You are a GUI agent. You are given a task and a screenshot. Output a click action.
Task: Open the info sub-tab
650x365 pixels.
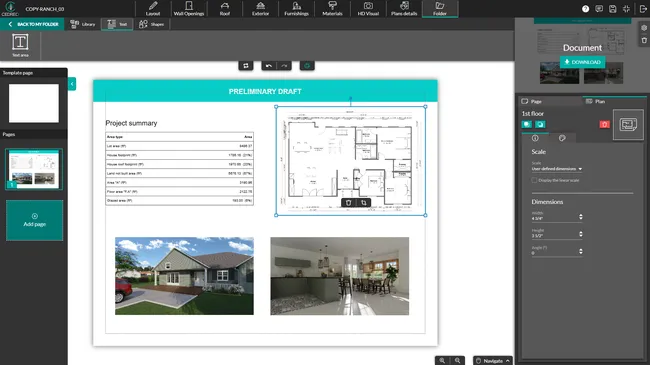click(535, 138)
